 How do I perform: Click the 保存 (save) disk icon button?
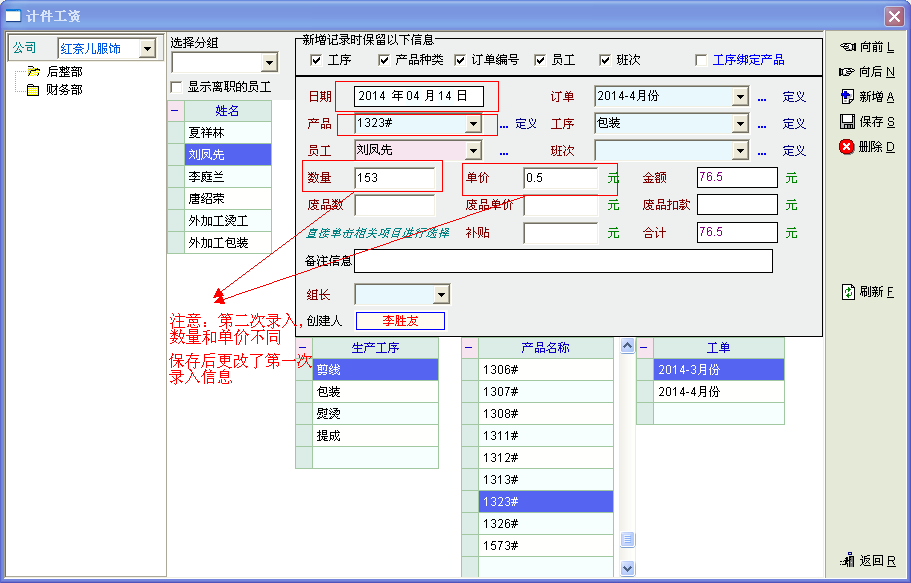(x=866, y=122)
